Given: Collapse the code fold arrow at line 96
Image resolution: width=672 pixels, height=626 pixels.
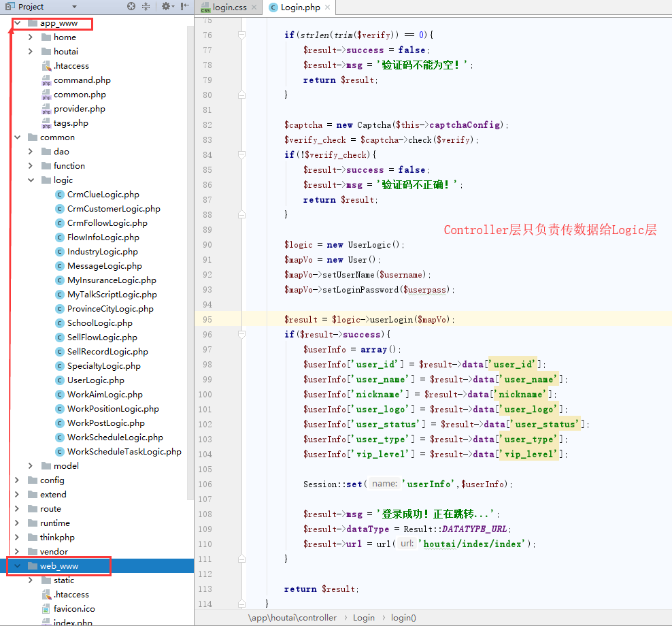Looking at the screenshot, I should [242, 334].
